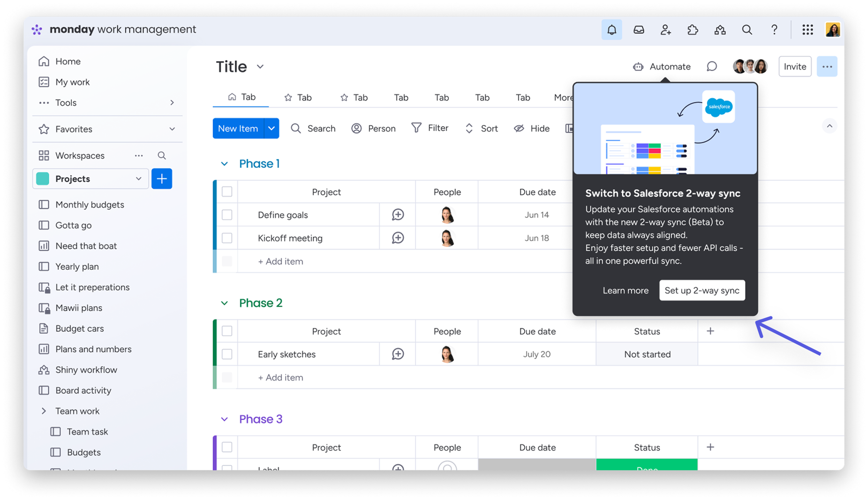This screenshot has height=497, width=868.
Task: Click Set up 2-way sync button
Action: click(x=702, y=291)
